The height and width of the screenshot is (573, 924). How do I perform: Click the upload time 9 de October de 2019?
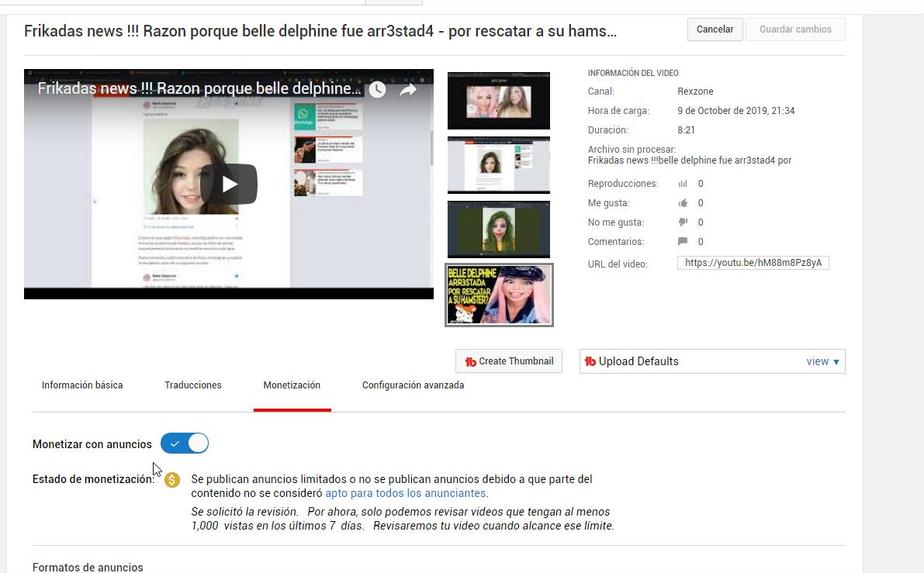coord(736,111)
